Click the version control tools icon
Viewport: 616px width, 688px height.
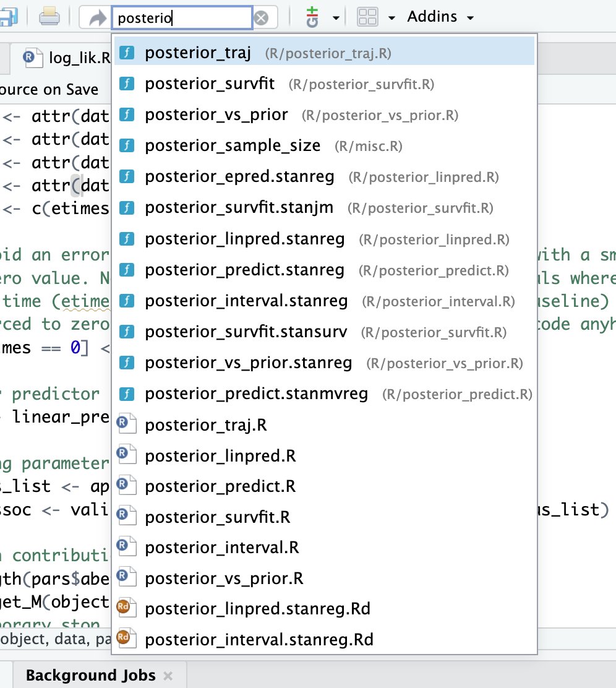[312, 17]
